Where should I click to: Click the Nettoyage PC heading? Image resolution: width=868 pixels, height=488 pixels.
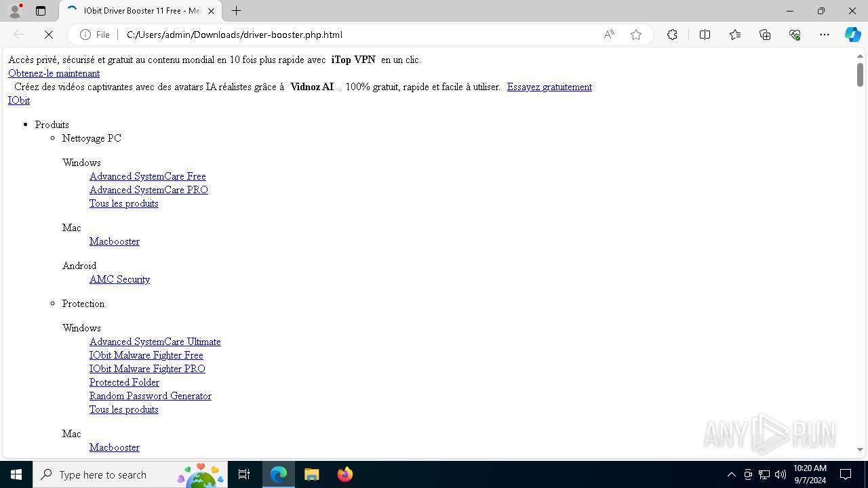92,138
